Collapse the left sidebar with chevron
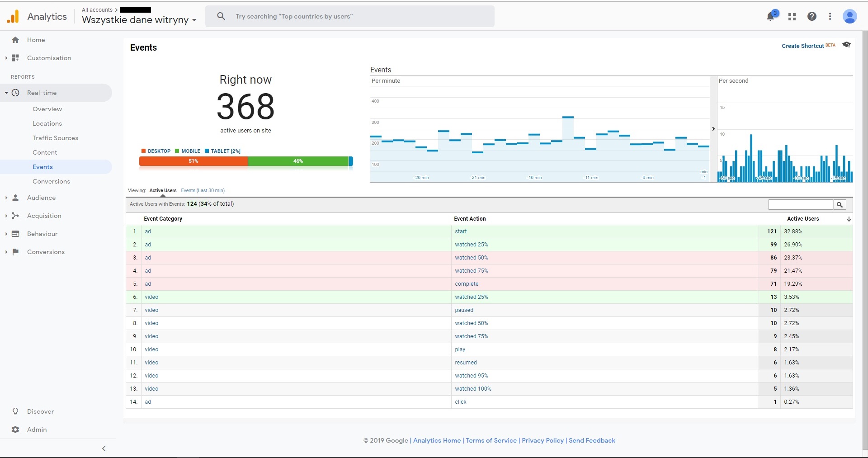 104,449
